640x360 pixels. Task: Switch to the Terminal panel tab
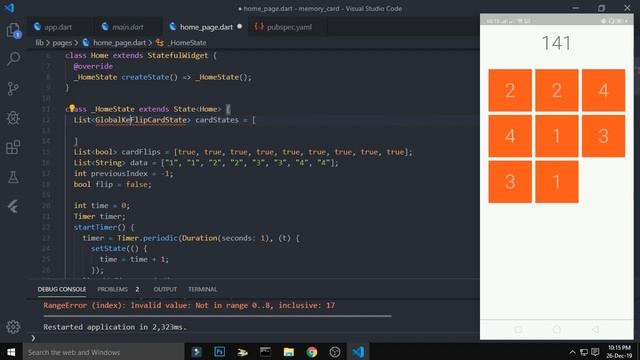pos(202,289)
